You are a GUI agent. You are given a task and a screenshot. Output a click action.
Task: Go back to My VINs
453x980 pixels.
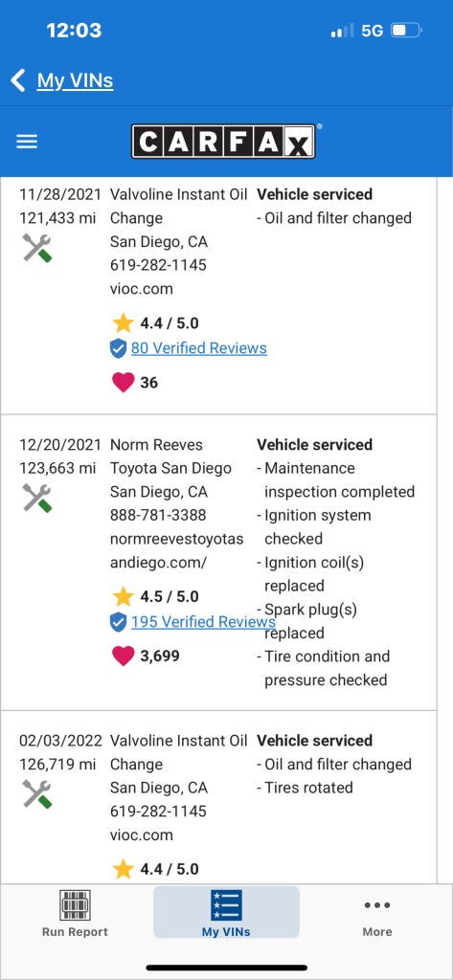click(75, 80)
